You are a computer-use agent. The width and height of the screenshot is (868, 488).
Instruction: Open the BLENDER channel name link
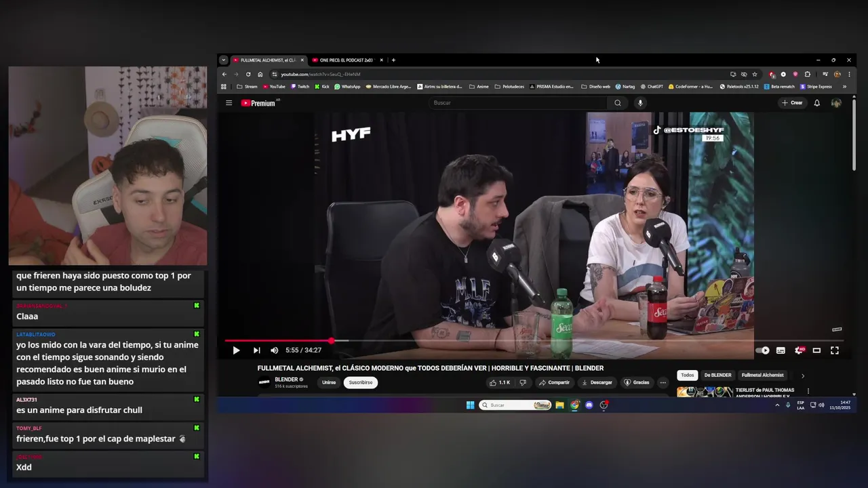tap(286, 380)
